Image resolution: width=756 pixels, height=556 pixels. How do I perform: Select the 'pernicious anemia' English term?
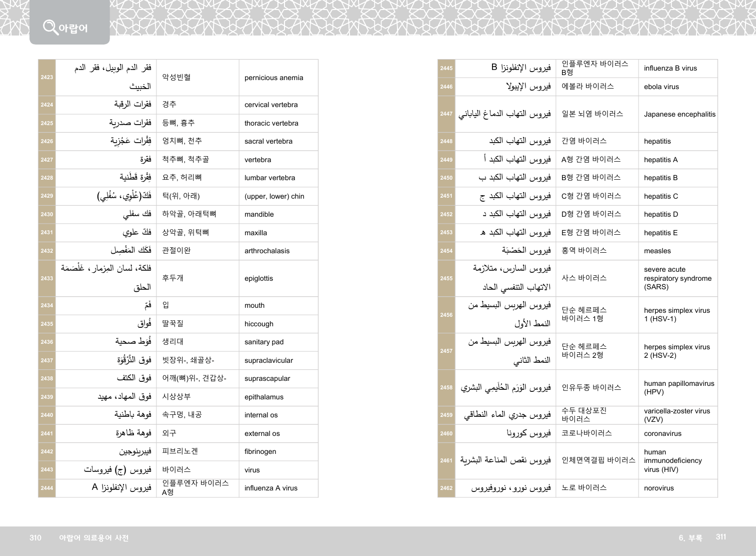(273, 78)
